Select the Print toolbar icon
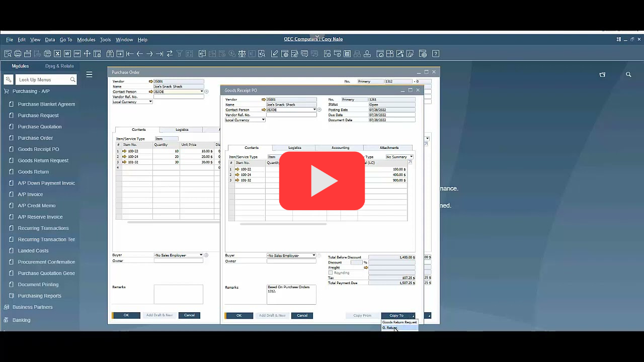Screen dimensions: 644x362 tap(18, 53)
